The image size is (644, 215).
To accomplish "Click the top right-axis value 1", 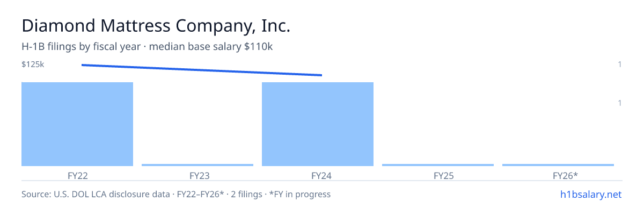I will click(620, 64).
